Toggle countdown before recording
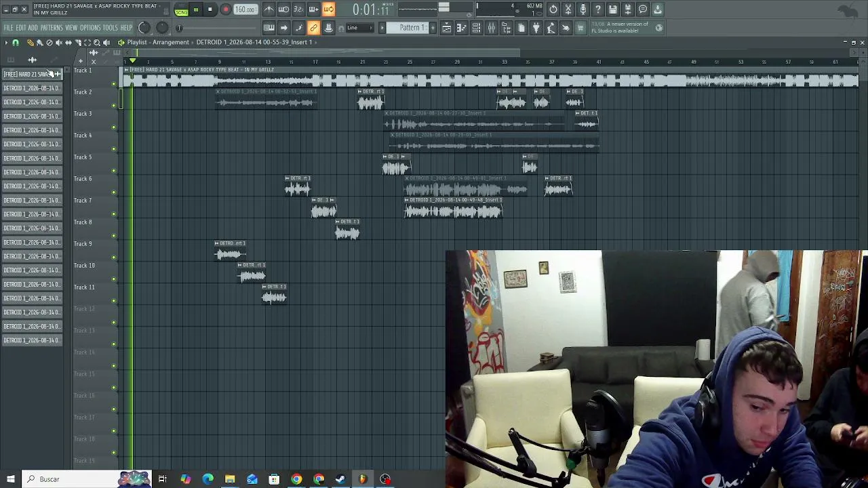 pos(299,9)
